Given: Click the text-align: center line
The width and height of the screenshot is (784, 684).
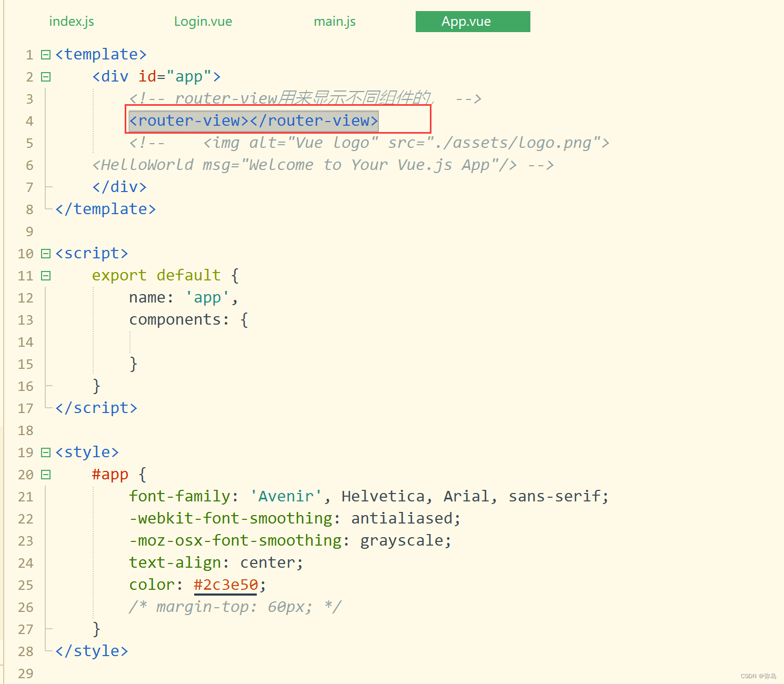Looking at the screenshot, I should 216,563.
